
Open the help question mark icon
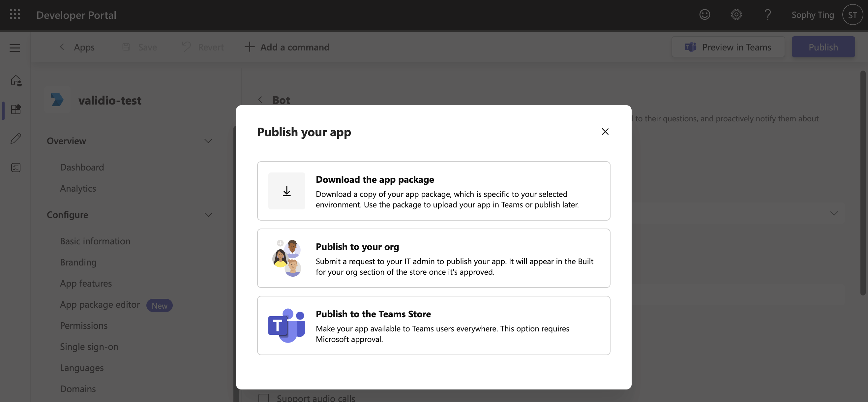(767, 15)
